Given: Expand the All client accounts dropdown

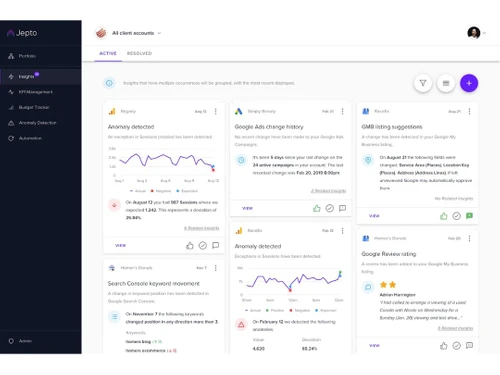Looking at the screenshot, I should (x=136, y=33).
